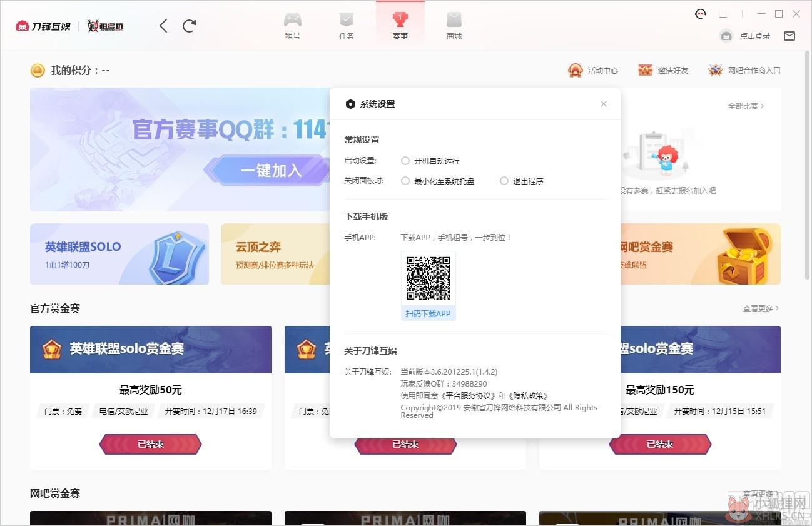
Task: Open 《隐私政策》 link
Action: [528, 396]
